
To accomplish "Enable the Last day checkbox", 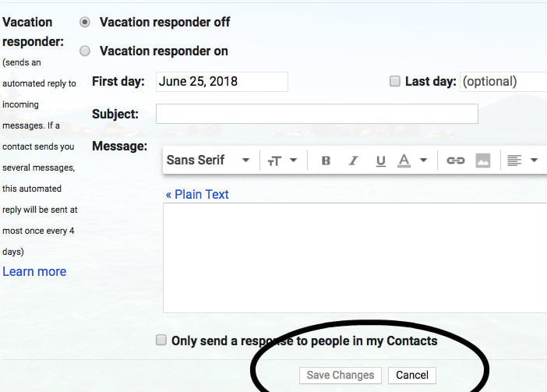I will 394,81.
